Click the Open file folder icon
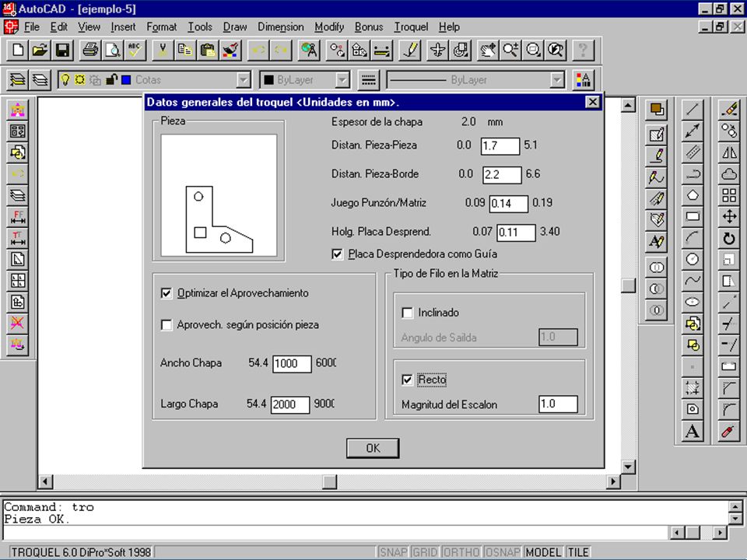 [x=40, y=50]
